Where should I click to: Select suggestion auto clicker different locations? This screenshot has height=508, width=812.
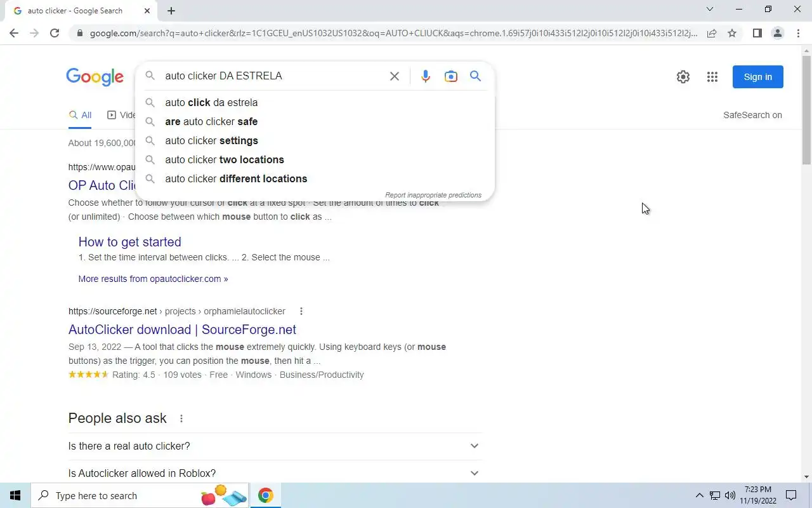click(x=315, y=178)
